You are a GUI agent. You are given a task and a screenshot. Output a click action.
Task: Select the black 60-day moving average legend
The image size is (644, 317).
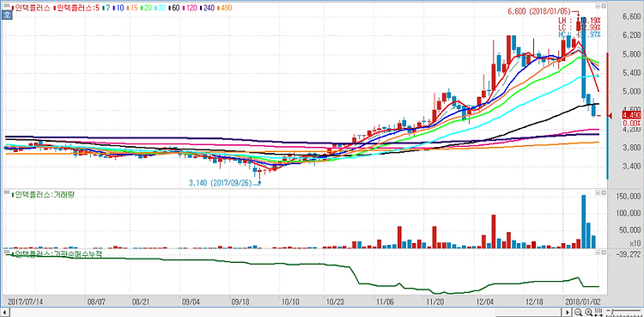174,8
